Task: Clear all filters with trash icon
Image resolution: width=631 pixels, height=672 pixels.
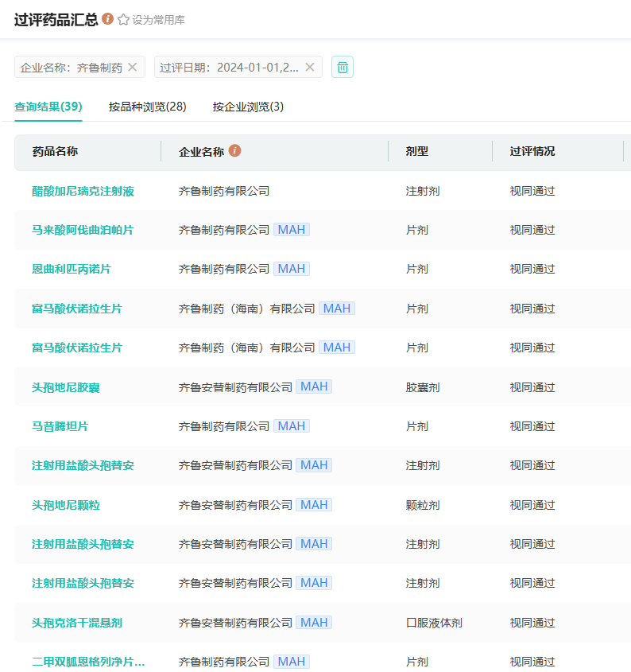Action: coord(343,68)
